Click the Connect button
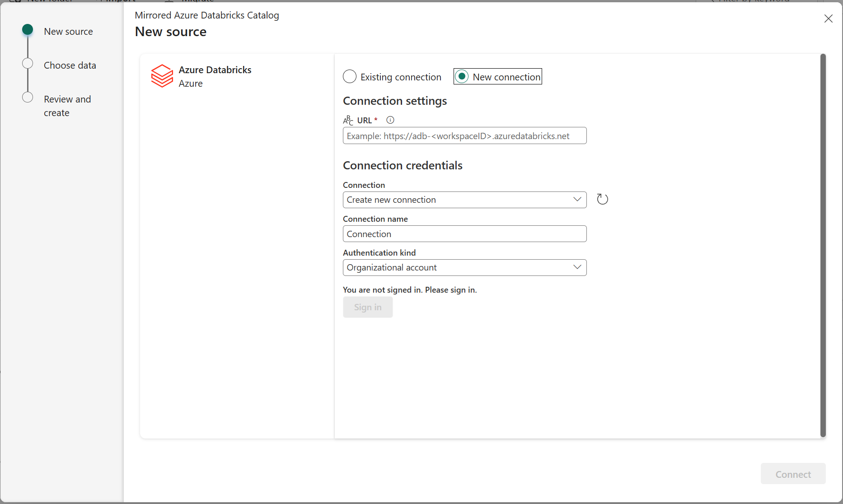This screenshot has height=504, width=843. (793, 474)
